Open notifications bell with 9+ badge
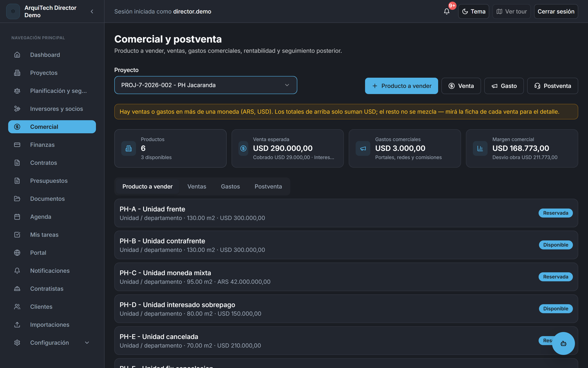The image size is (588, 368). point(447,11)
